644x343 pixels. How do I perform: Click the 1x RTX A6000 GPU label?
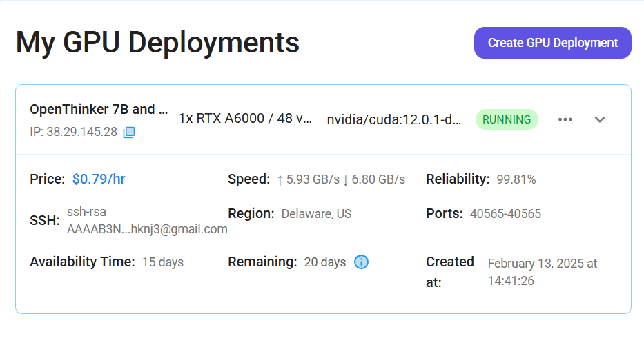tap(245, 118)
